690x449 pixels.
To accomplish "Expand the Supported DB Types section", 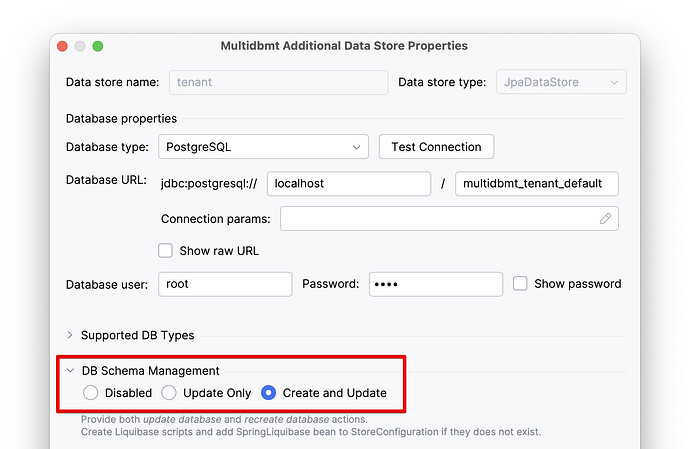I will 70,335.
